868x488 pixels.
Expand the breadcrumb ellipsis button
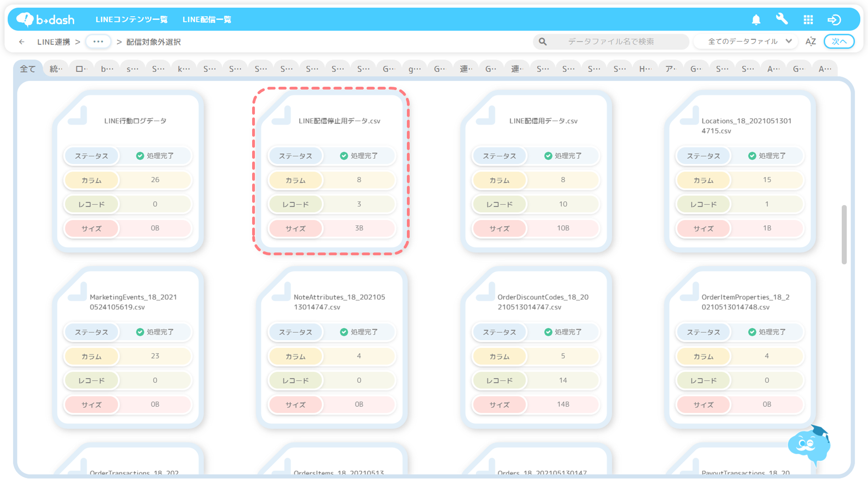[x=98, y=41]
